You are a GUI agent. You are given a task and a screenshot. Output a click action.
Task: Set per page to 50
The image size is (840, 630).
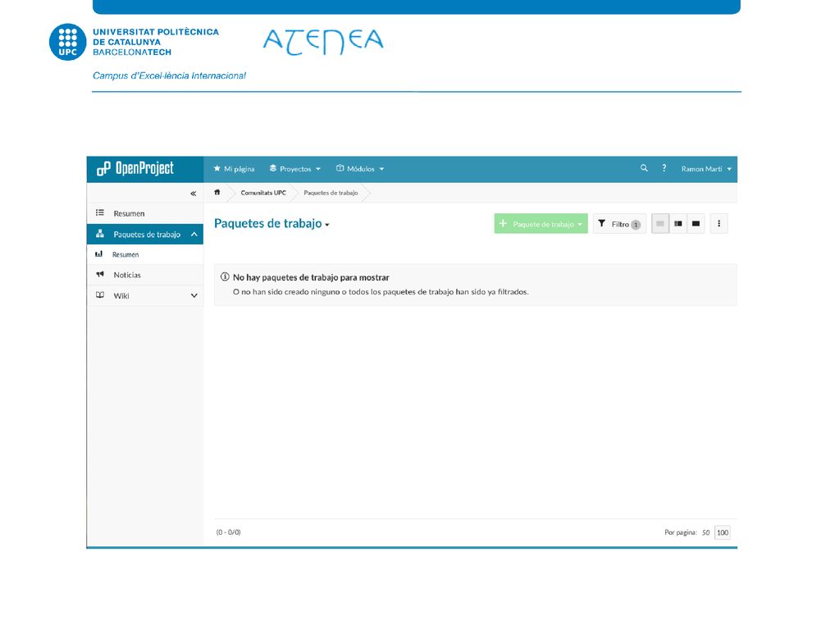(x=705, y=532)
